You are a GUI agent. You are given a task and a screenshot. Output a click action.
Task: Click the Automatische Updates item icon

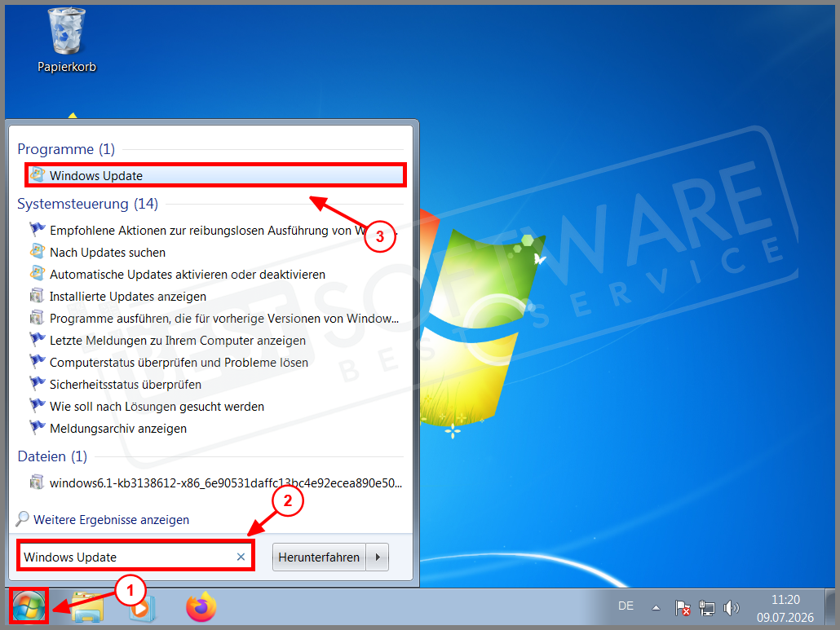[38, 273]
